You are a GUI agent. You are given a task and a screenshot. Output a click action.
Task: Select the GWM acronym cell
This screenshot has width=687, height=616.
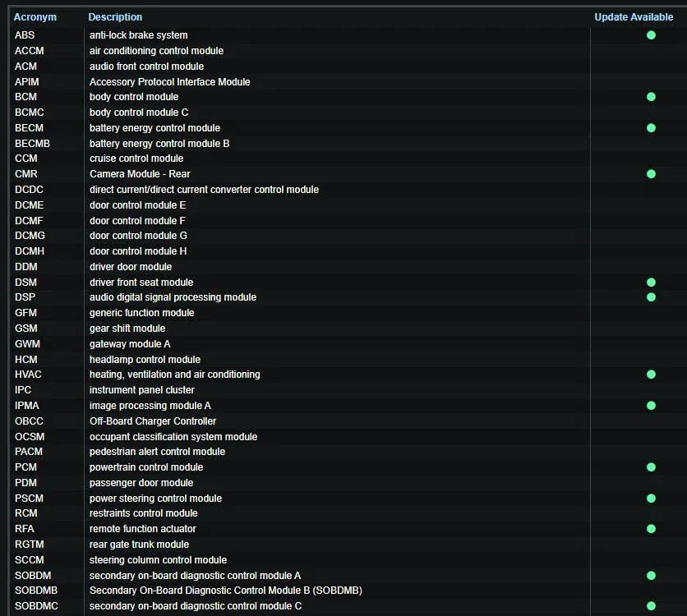(x=27, y=344)
